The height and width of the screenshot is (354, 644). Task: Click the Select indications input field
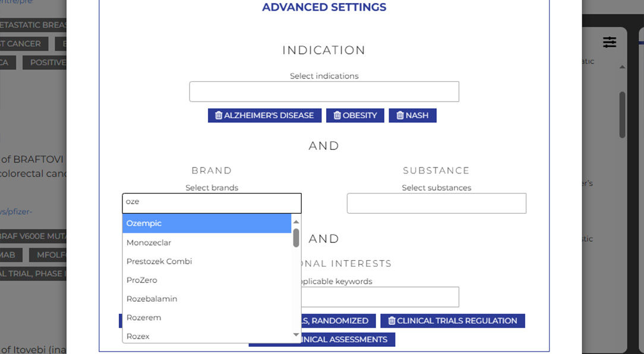pyautogui.click(x=324, y=91)
